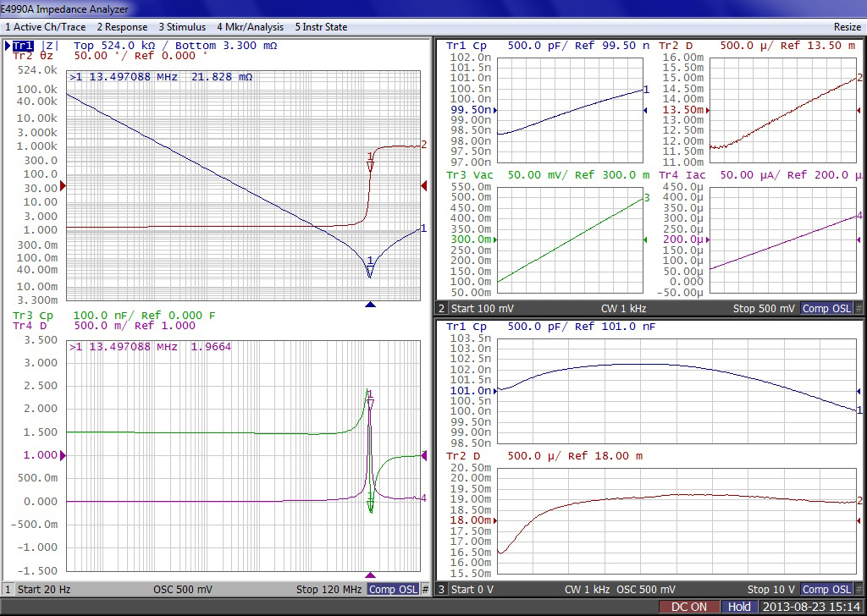
Task: Click the # icon on channel 1 status bar
Action: pos(425,589)
